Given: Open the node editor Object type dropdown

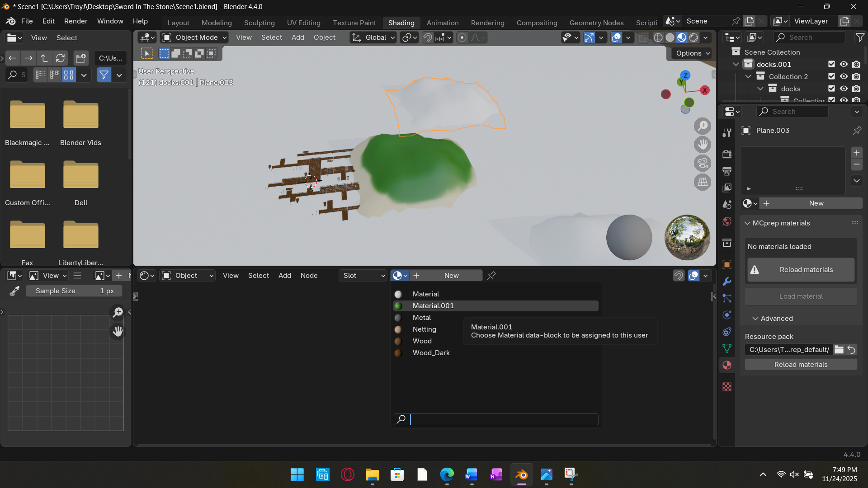Looking at the screenshot, I should click(188, 275).
